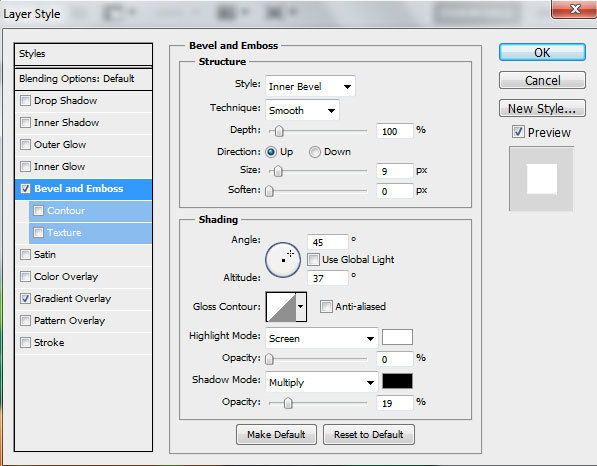The image size is (597, 466).
Task: Click the Altitude value input field
Action: pyautogui.click(x=328, y=278)
